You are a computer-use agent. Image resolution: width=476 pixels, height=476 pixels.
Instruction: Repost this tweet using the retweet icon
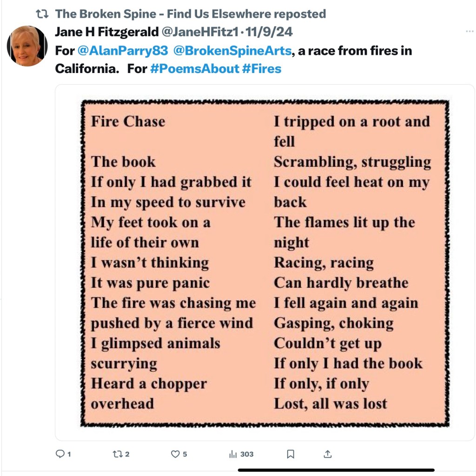coord(118,454)
